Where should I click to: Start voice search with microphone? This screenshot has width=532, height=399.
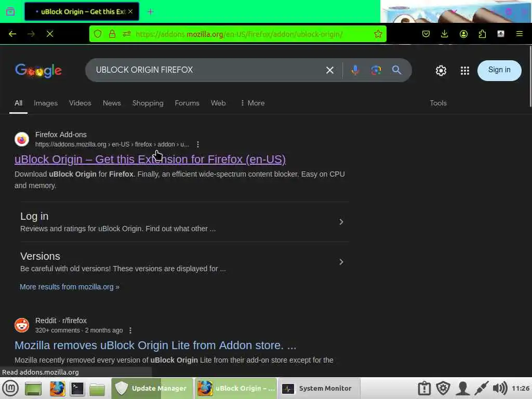pyautogui.click(x=355, y=70)
